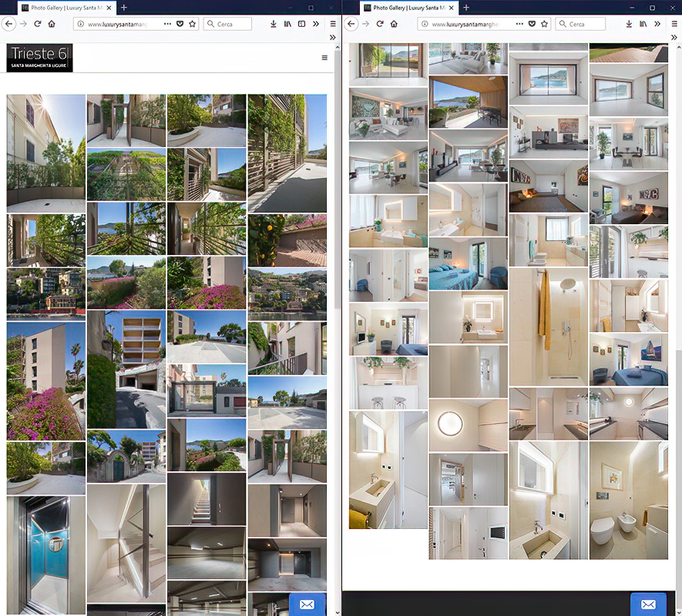Click the left window address bar URL
This screenshot has height=616, width=682.
point(117,25)
